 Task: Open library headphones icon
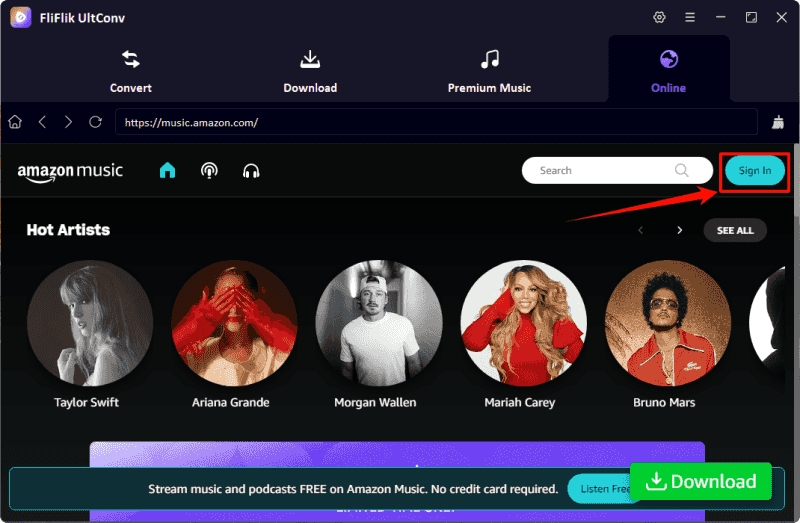click(x=251, y=171)
